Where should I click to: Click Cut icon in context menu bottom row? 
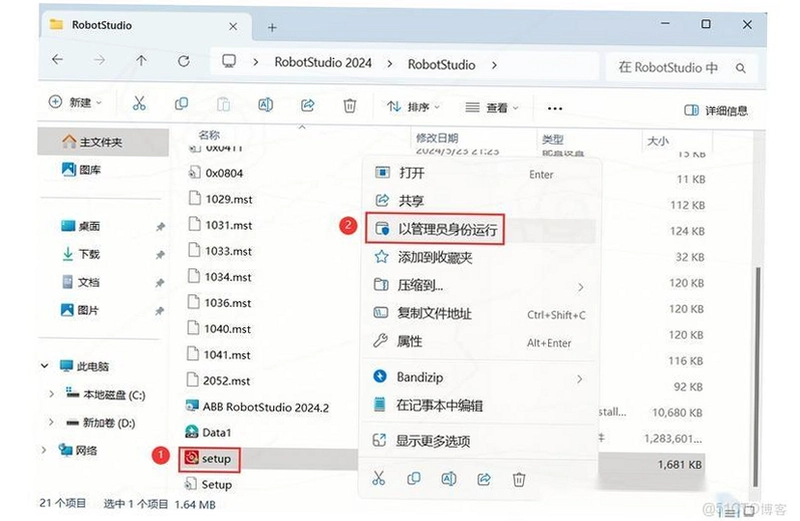[379, 478]
